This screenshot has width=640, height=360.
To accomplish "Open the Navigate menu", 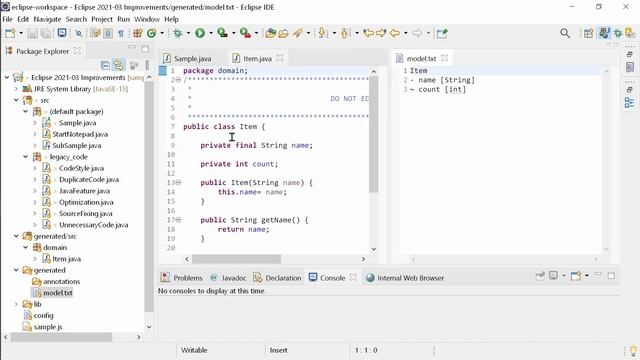I will (x=47, y=19).
